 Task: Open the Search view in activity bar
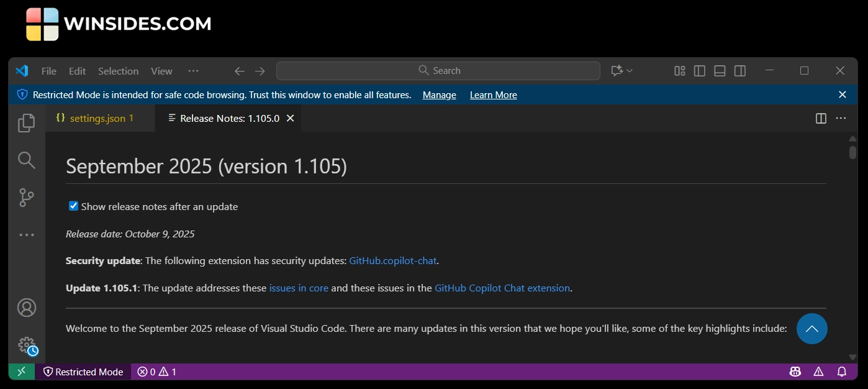(x=26, y=160)
